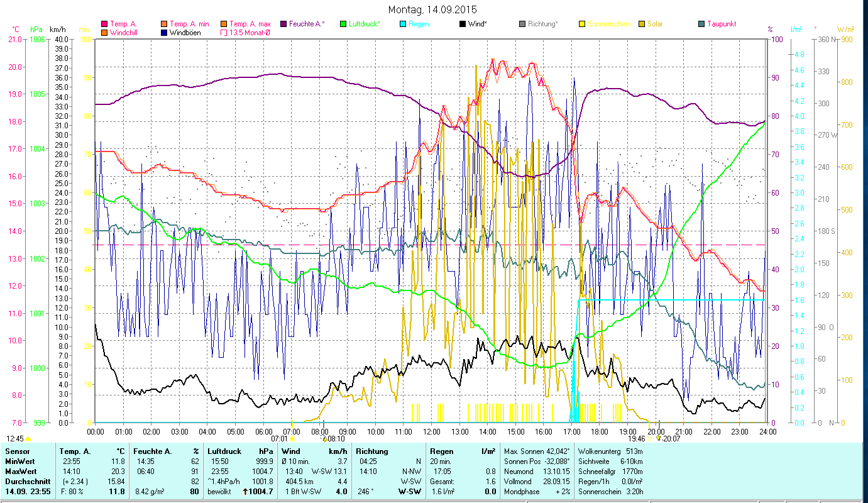
Task: Click the MinWert row label
Action: [19, 461]
